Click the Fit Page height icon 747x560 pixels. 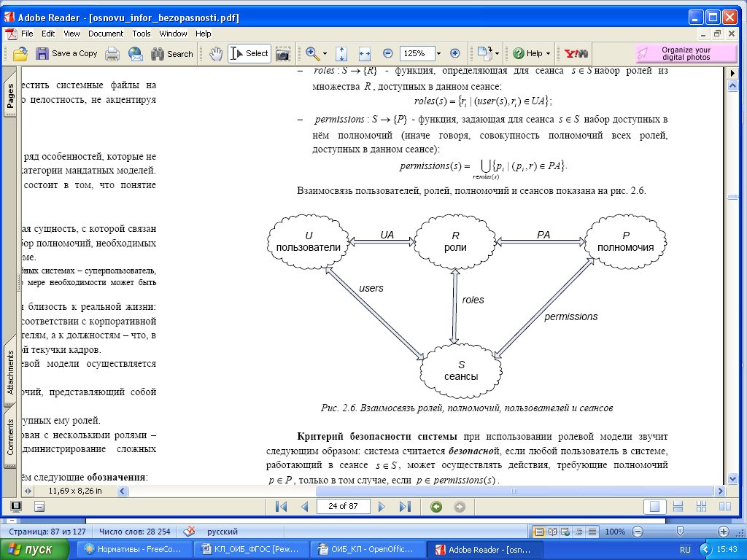tap(341, 54)
